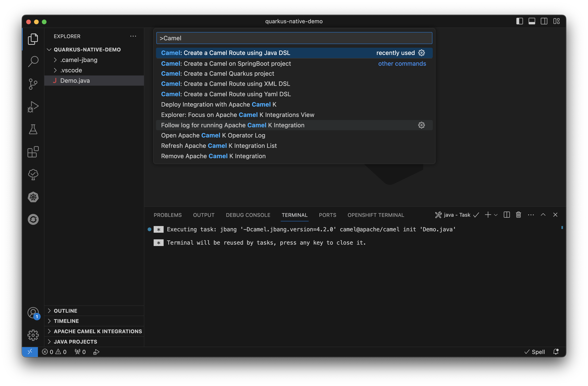This screenshot has height=386, width=588.
Task: Click the trash icon to kill terminal
Action: pyautogui.click(x=518, y=215)
